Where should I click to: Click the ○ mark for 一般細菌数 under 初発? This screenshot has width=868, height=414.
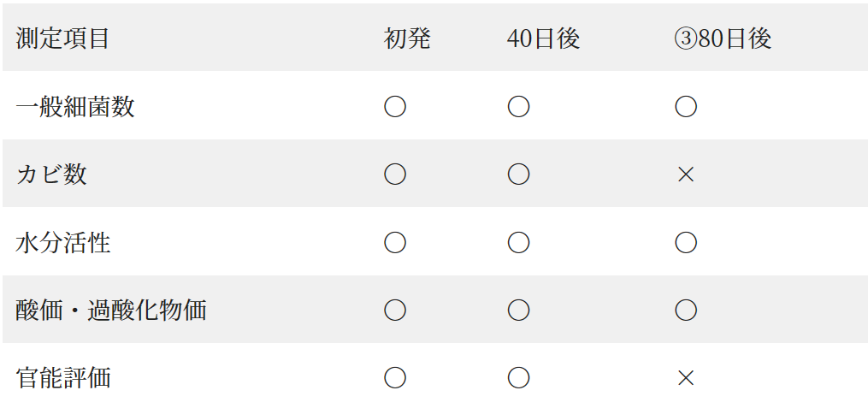point(394,107)
